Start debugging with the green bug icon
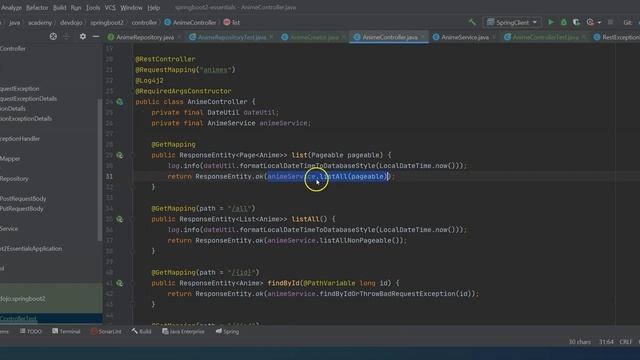This screenshot has width=640, height=360. click(x=564, y=22)
